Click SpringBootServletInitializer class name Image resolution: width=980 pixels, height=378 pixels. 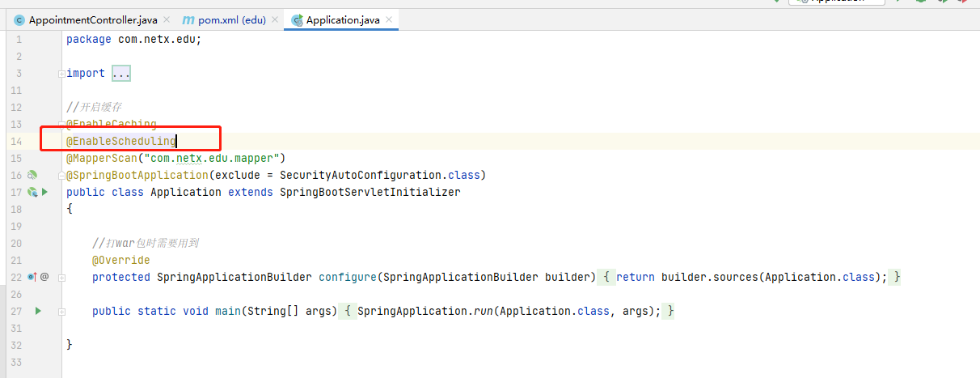pos(370,192)
